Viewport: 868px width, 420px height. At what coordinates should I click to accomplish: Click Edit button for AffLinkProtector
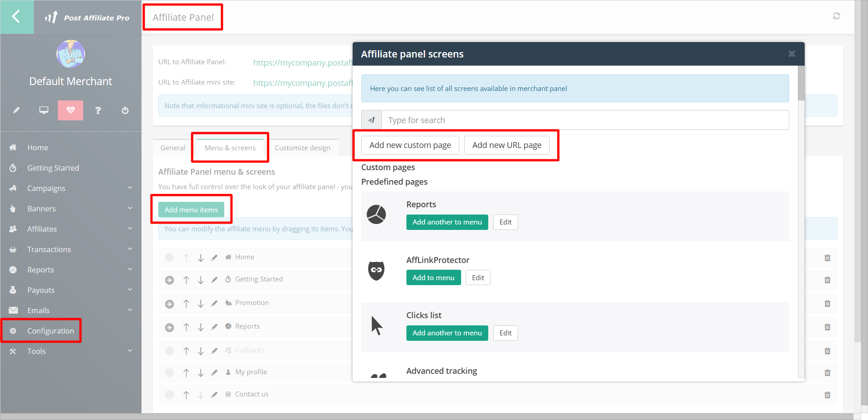[478, 277]
